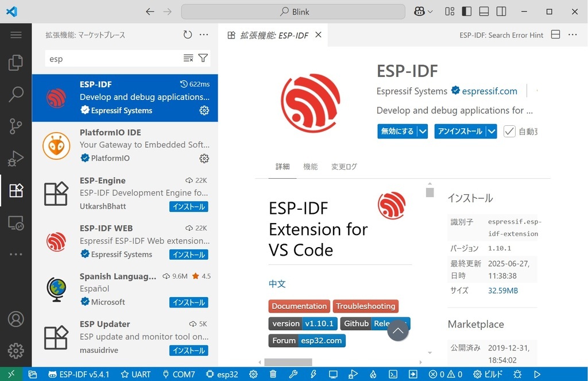
Task: Open the extensions filter funnel dropdown
Action: tap(203, 58)
